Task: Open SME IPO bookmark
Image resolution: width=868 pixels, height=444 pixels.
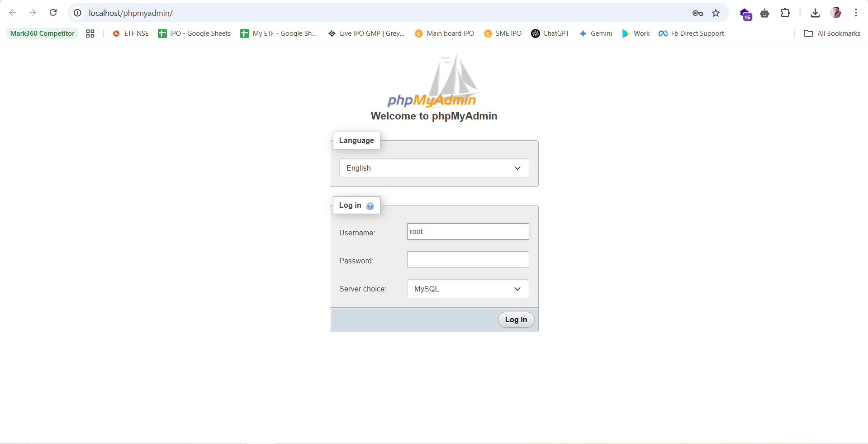Action: coord(503,33)
